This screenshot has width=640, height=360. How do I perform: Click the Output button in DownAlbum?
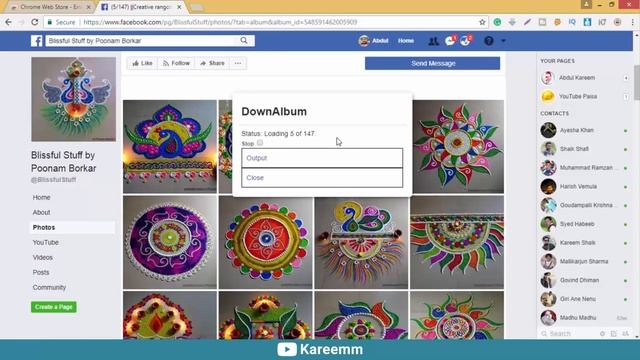tap(322, 158)
